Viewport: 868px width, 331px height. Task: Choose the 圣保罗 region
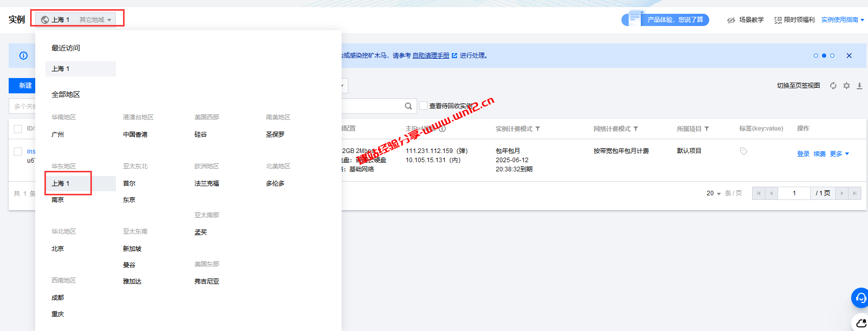pyautogui.click(x=275, y=135)
